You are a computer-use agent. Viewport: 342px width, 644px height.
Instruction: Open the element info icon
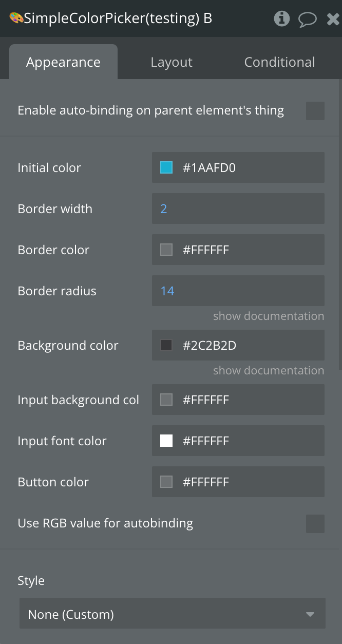pyautogui.click(x=281, y=19)
